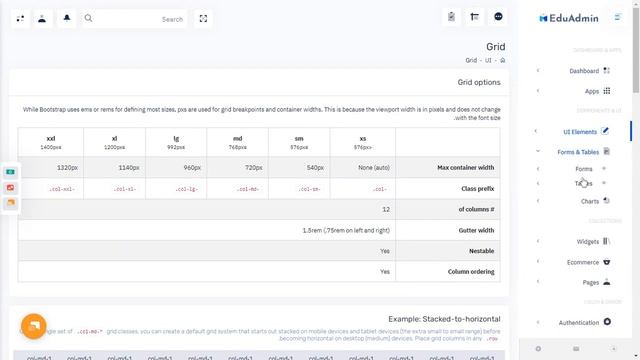Viewport: 640px width, 360px height.
Task: Open the Forms submenu item
Action: (x=584, y=169)
